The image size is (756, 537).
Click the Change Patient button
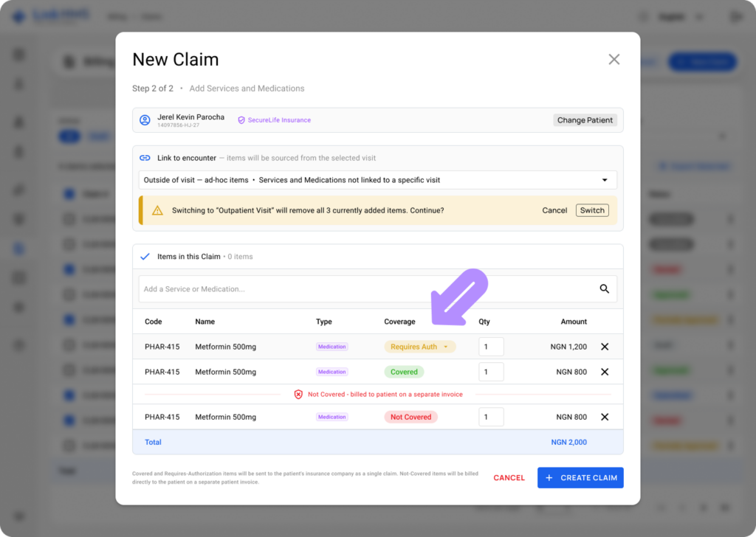point(585,120)
